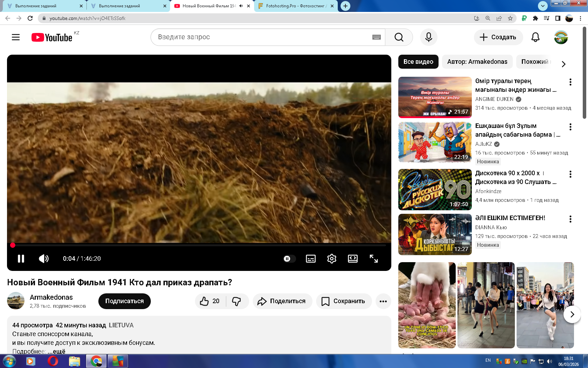Show more filter chips with the arrow
The width and height of the screenshot is (588, 368).
click(x=563, y=64)
